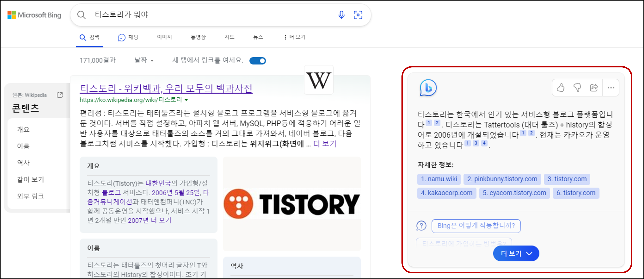Share the Bing chat answer
This screenshot has width=644, height=279.
pyautogui.click(x=594, y=88)
